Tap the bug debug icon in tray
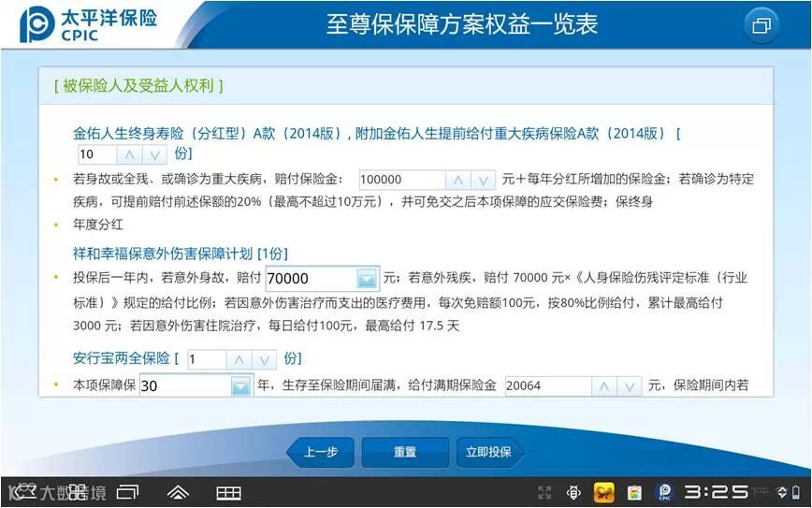812x508 pixels. tap(573, 492)
